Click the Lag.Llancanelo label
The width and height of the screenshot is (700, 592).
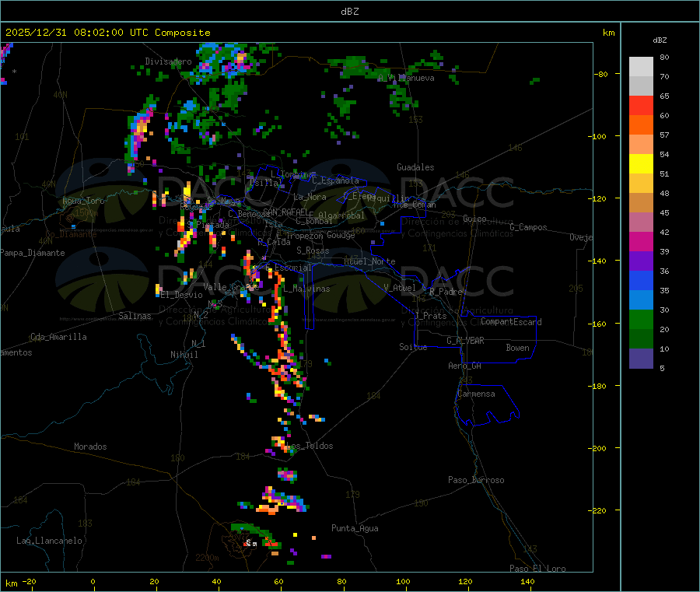(x=49, y=541)
